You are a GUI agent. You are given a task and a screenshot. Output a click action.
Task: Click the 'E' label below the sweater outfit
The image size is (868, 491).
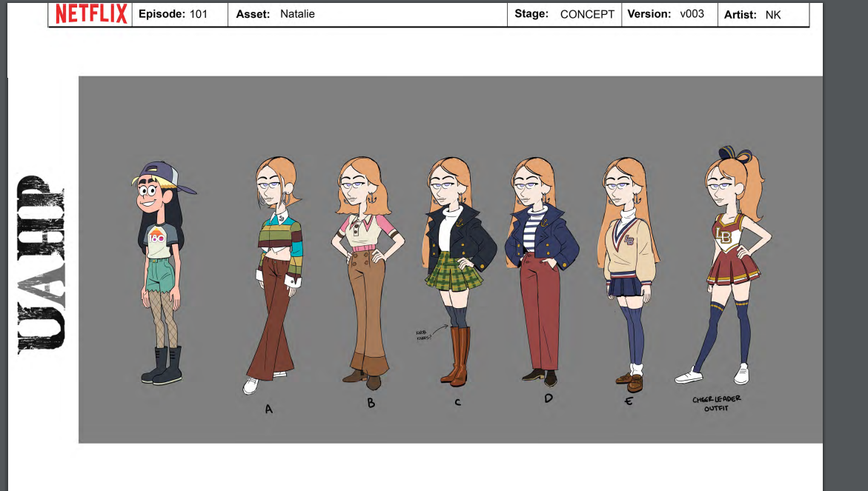629,401
